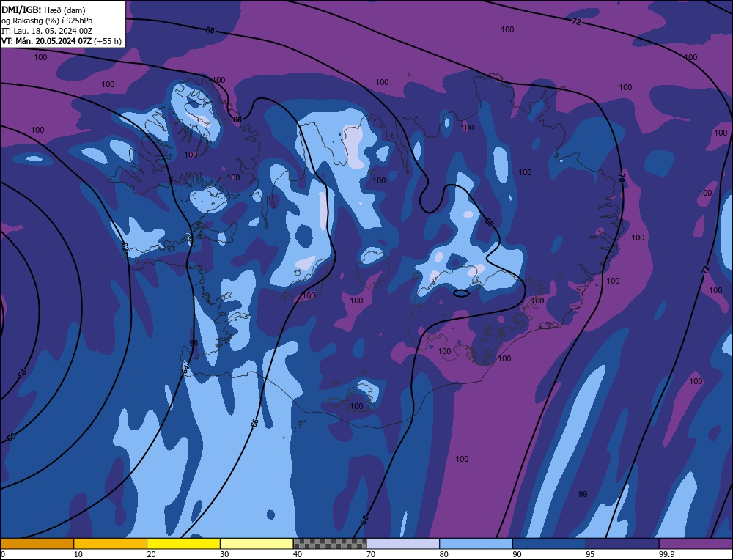733x560 pixels.
Task: Click the gray checkered 40–70 legend swatch
Action: click(330, 544)
